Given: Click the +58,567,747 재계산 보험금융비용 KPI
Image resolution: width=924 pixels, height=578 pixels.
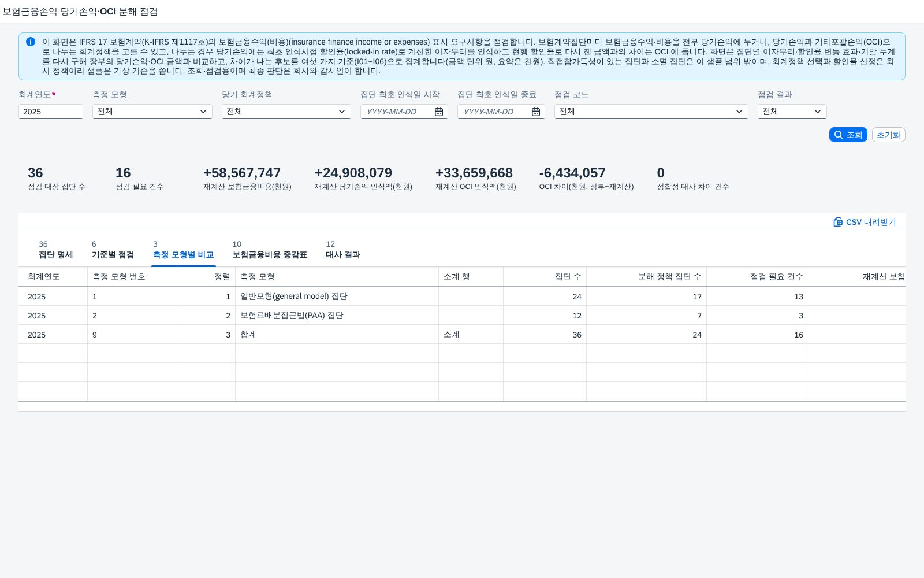Looking at the screenshot, I should (x=247, y=179).
